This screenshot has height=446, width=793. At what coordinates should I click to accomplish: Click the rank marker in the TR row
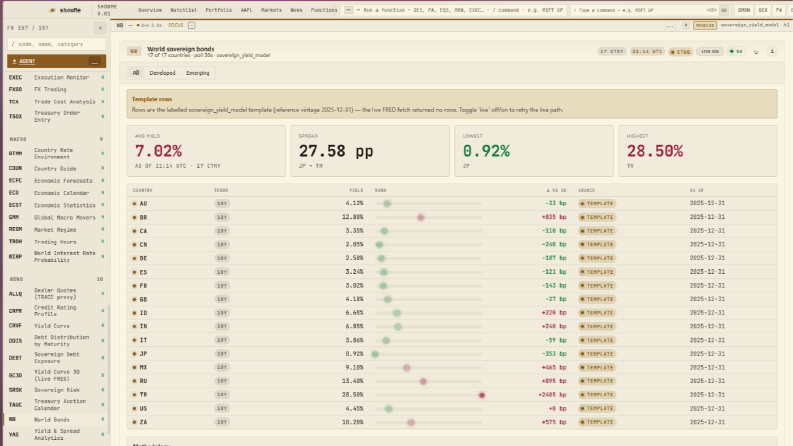pos(482,395)
